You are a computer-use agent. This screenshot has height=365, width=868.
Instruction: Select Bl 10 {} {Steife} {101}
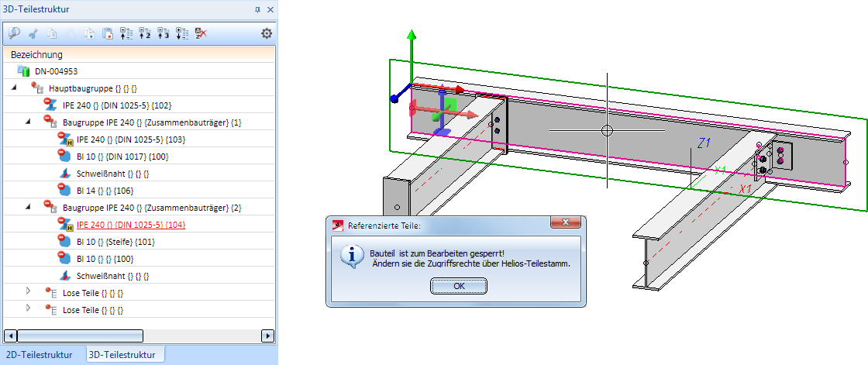115,241
